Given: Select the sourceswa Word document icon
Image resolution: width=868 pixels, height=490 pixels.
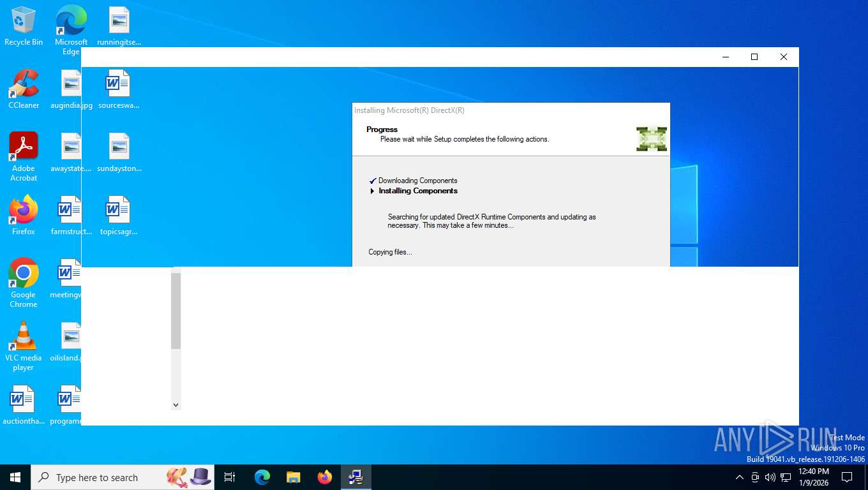Looking at the screenshot, I should [x=119, y=89].
